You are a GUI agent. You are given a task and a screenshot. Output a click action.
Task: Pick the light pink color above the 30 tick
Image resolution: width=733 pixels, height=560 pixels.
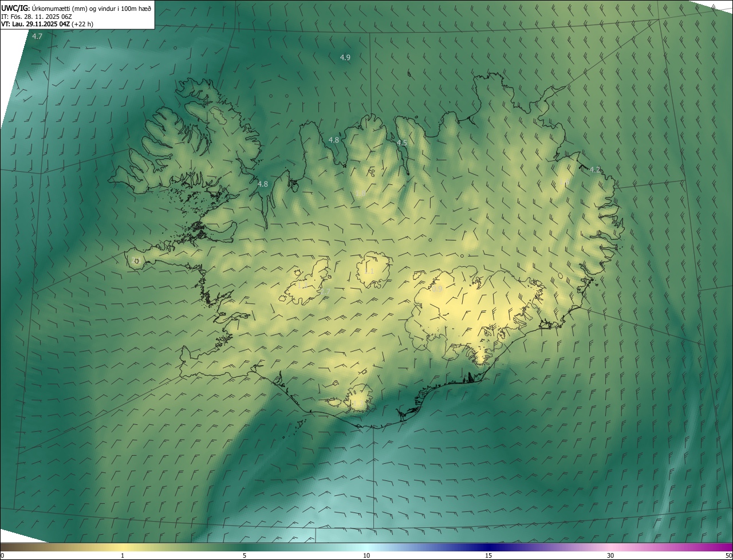click(x=610, y=547)
